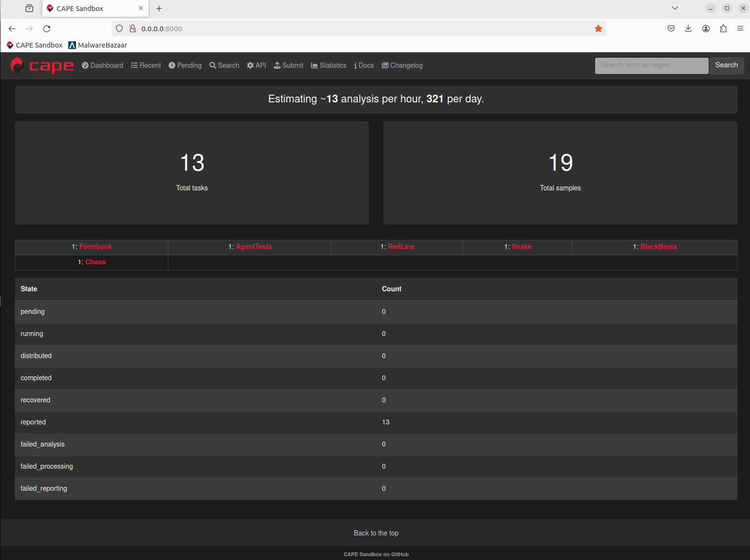Click Back to the top

tap(376, 533)
